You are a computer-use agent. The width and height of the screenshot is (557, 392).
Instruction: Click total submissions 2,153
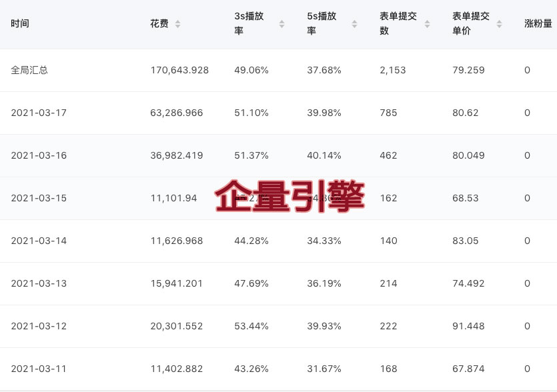click(x=392, y=70)
